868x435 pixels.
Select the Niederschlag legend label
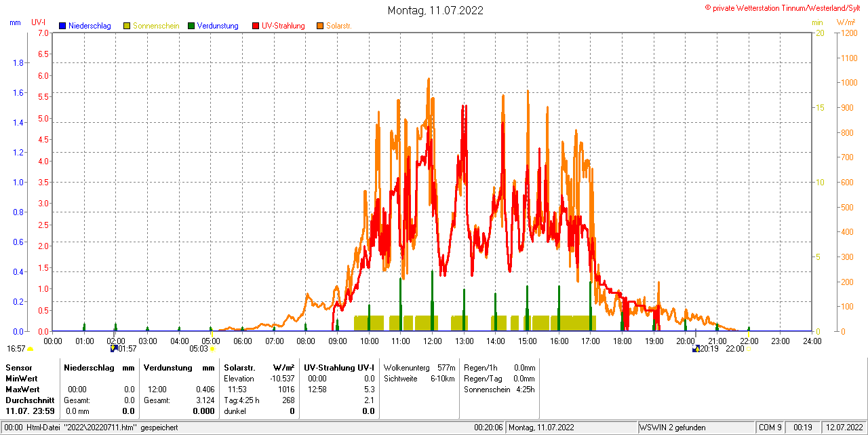[x=90, y=26]
